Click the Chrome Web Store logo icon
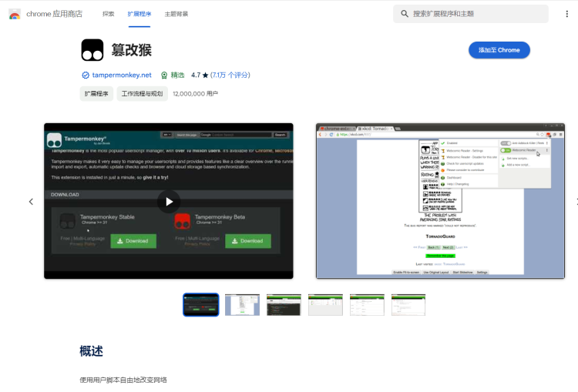This screenshot has height=392, width=578. click(x=15, y=14)
